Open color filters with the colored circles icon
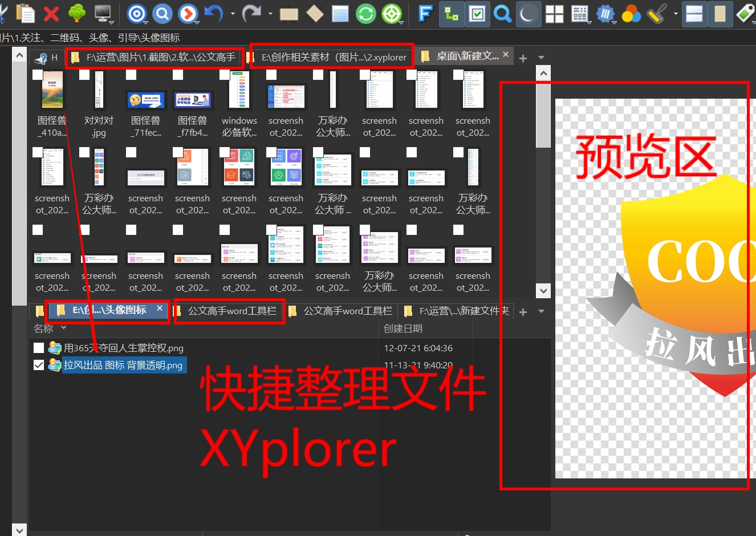The width and height of the screenshot is (756, 536). 631,14
